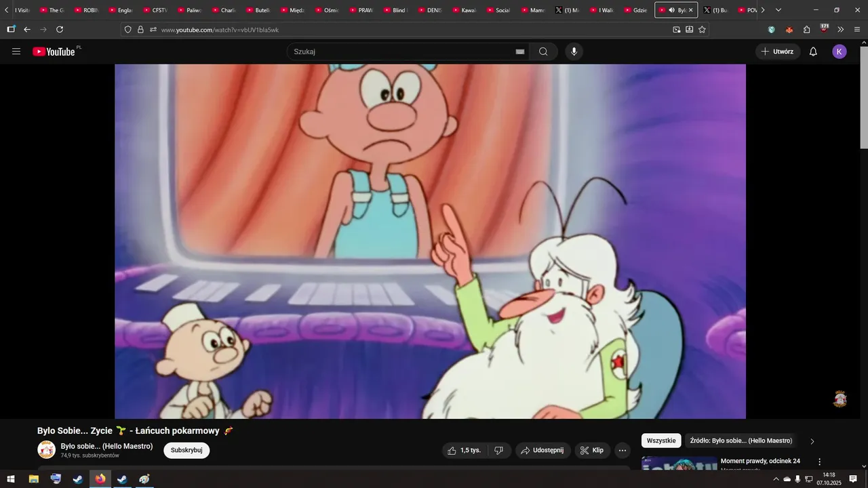This screenshot has height=488, width=868.
Task: Open Moment prawdy, odcinek 24 video
Action: click(760, 461)
